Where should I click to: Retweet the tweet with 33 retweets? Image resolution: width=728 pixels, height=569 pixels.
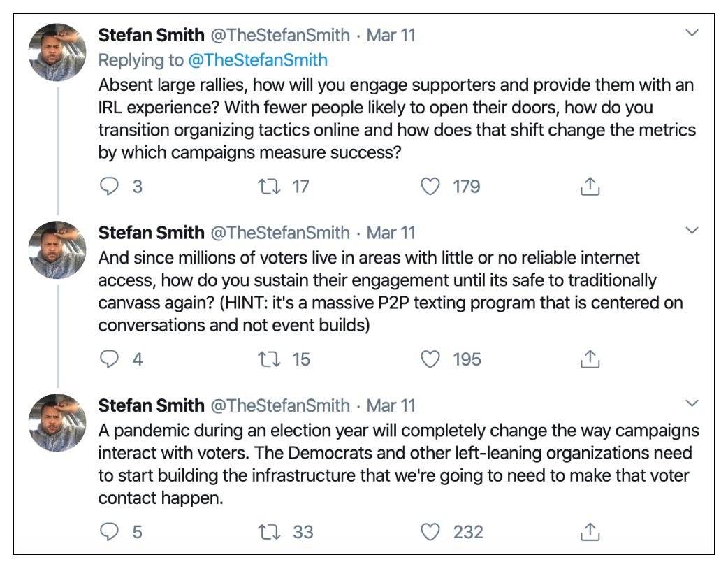(269, 533)
